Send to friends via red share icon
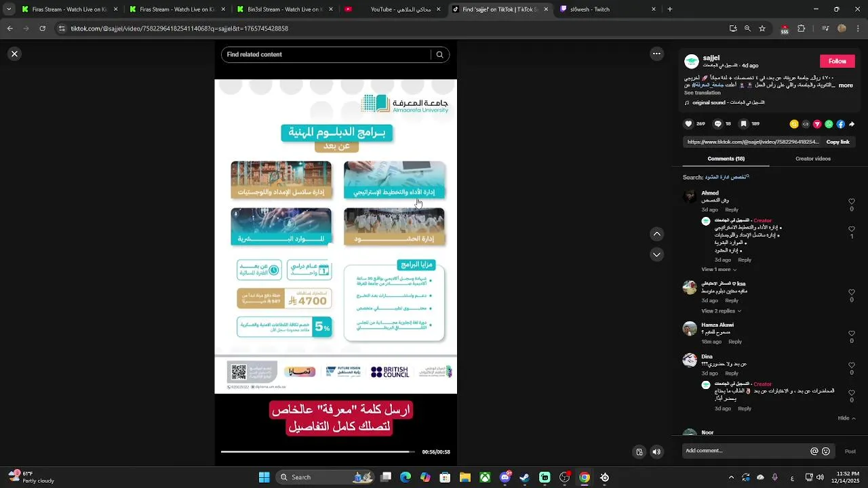This screenshot has width=868, height=488. [x=817, y=124]
